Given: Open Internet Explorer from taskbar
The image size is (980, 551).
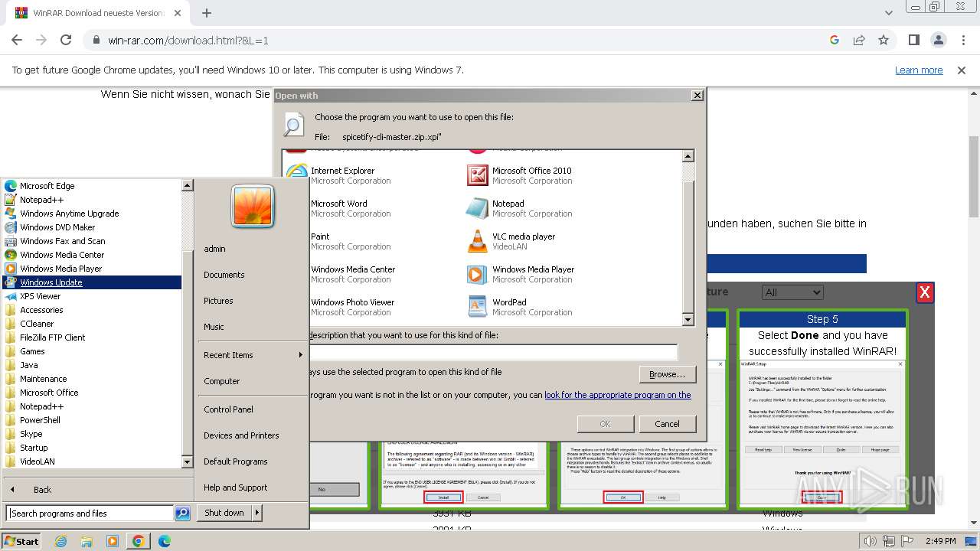Looking at the screenshot, I should [x=61, y=541].
